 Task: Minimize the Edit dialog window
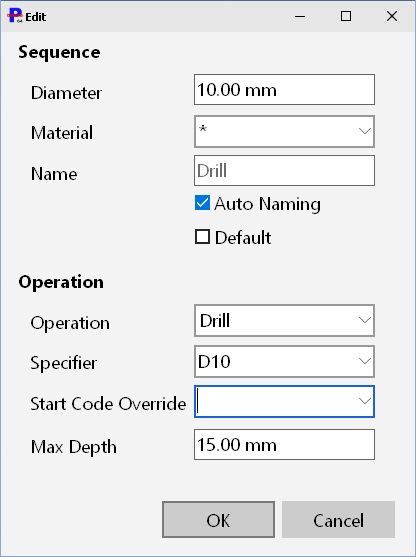300,16
